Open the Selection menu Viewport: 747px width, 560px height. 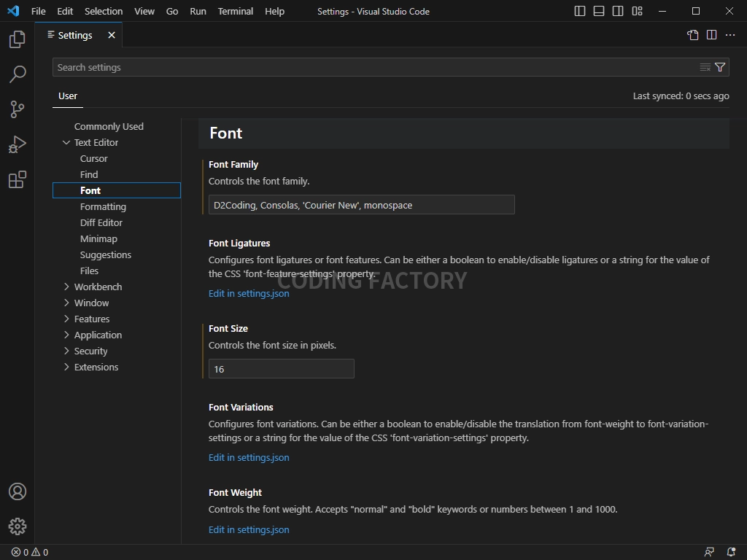tap(104, 11)
